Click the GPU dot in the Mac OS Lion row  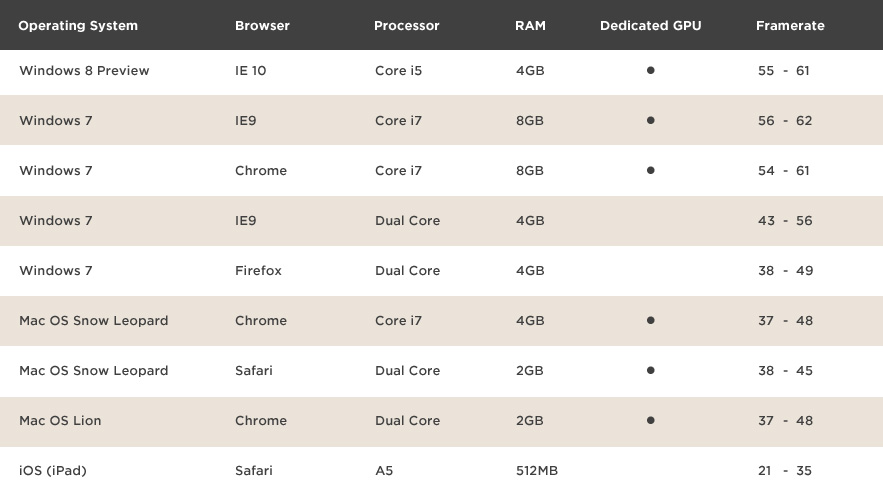point(650,420)
